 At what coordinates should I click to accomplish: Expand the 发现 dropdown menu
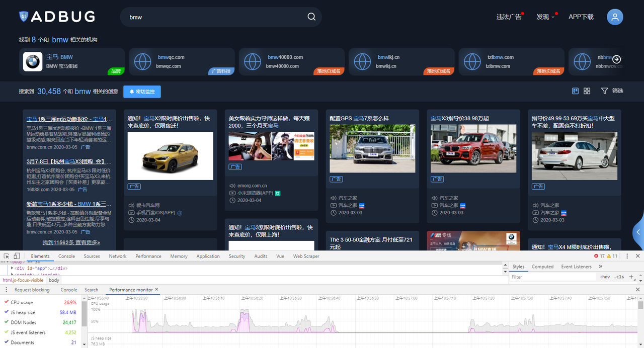[545, 17]
